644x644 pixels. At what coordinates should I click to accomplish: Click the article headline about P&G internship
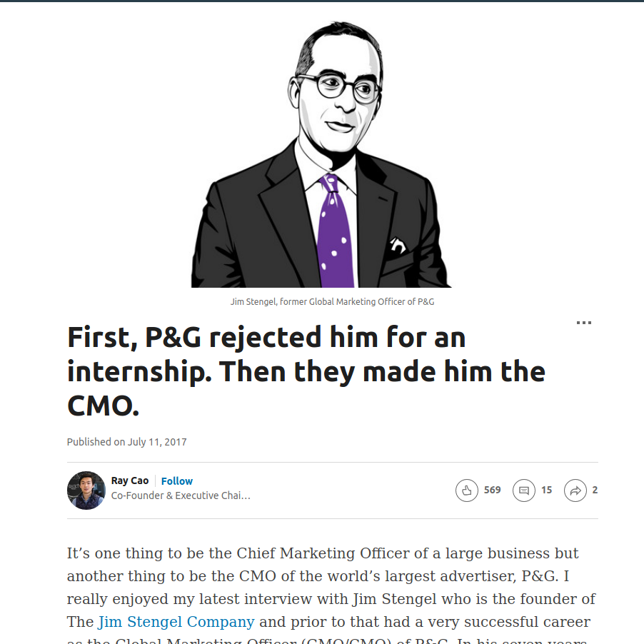306,371
